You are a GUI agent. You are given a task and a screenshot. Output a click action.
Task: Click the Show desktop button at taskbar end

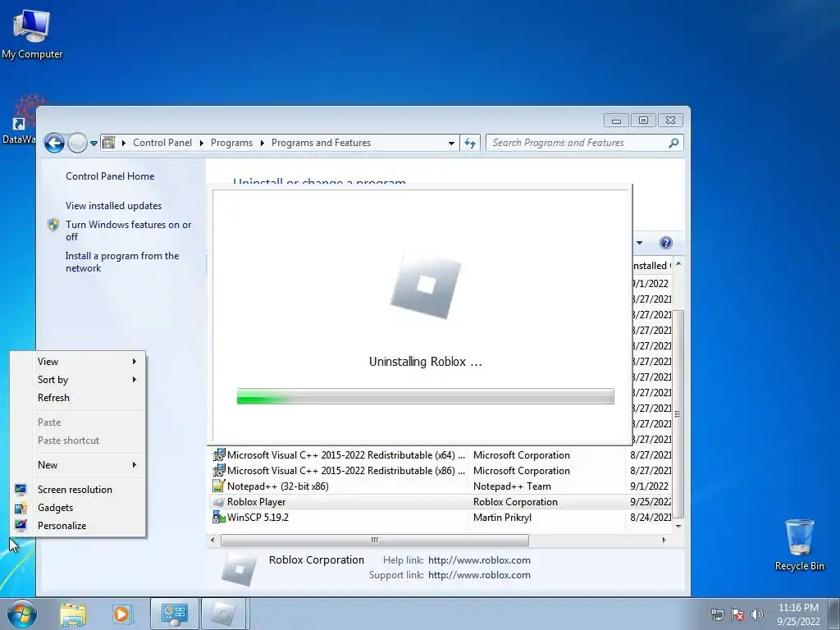click(x=836, y=614)
